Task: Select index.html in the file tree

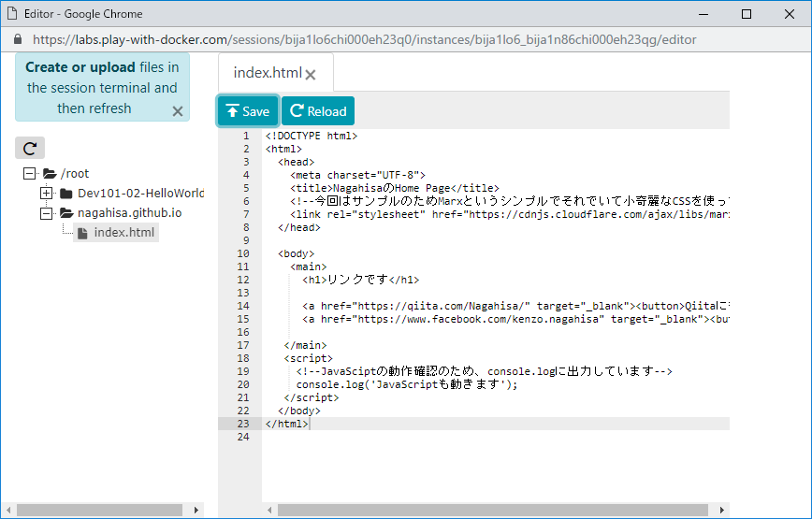Action: click(123, 233)
